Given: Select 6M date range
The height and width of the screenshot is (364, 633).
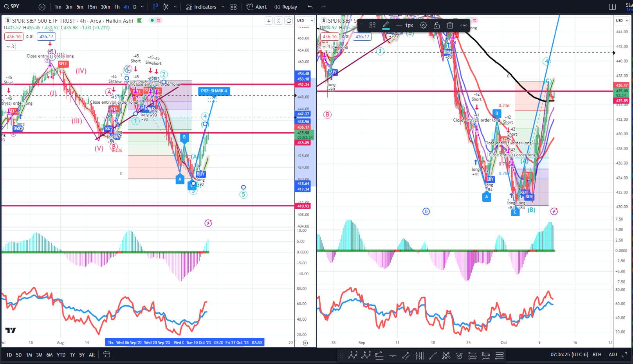Looking at the screenshot, I should tap(49, 355).
